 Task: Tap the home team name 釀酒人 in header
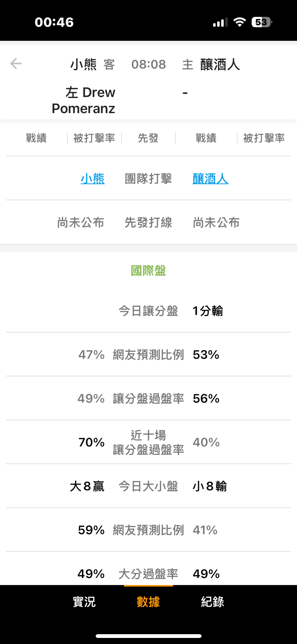coord(220,65)
